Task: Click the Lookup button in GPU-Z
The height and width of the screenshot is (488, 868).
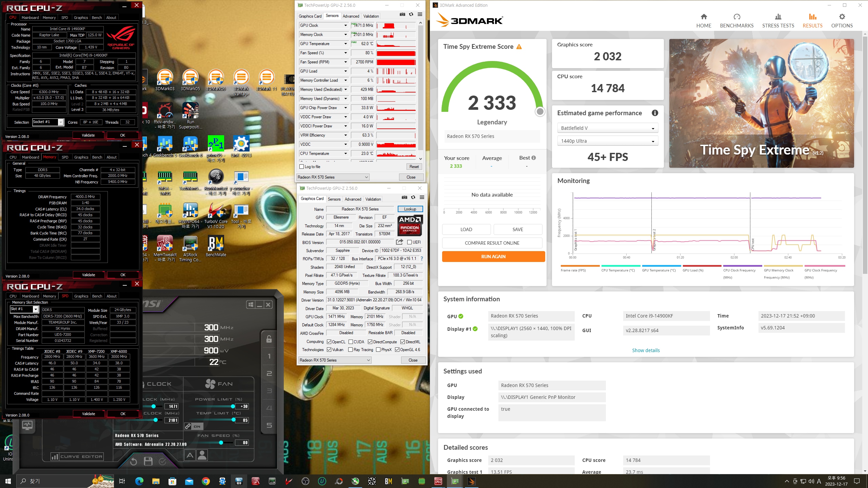Action: (410, 209)
